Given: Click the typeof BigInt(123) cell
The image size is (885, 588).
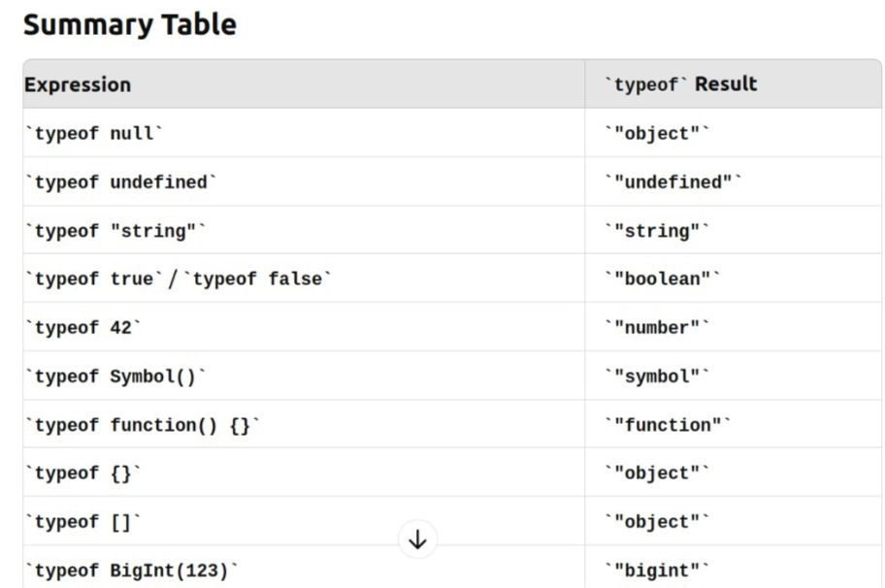Looking at the screenshot, I should point(304,568).
